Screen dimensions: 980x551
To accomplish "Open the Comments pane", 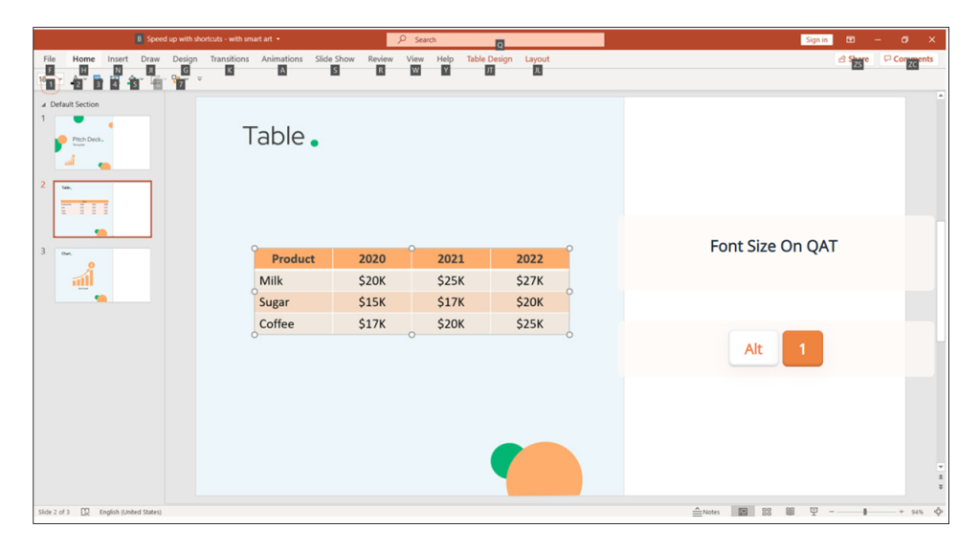I will (x=907, y=58).
